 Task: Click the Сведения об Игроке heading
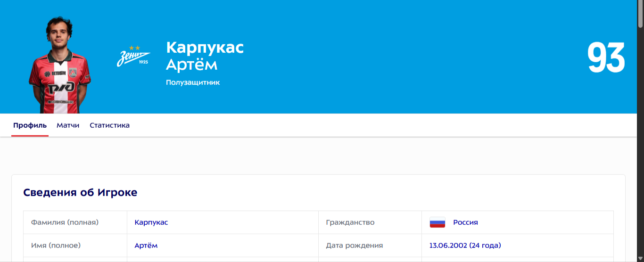80,192
